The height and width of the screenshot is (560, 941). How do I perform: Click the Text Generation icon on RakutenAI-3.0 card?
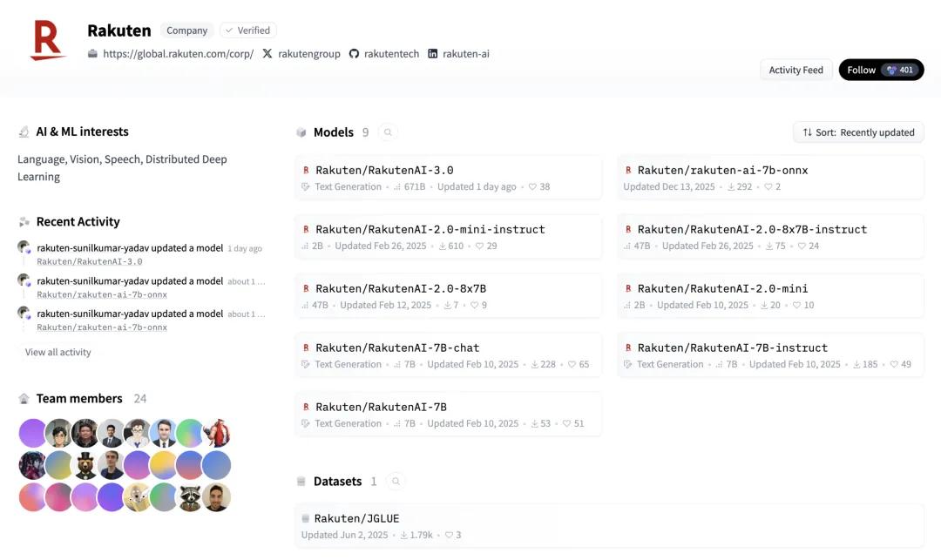(x=306, y=187)
